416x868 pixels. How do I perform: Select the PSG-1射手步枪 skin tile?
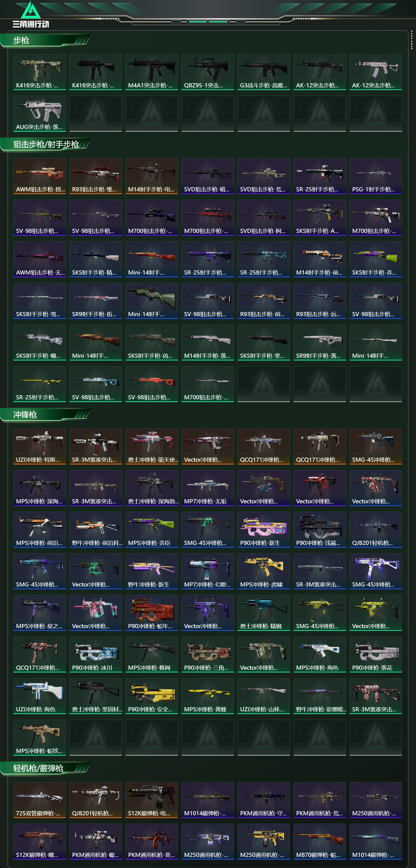[x=376, y=176]
